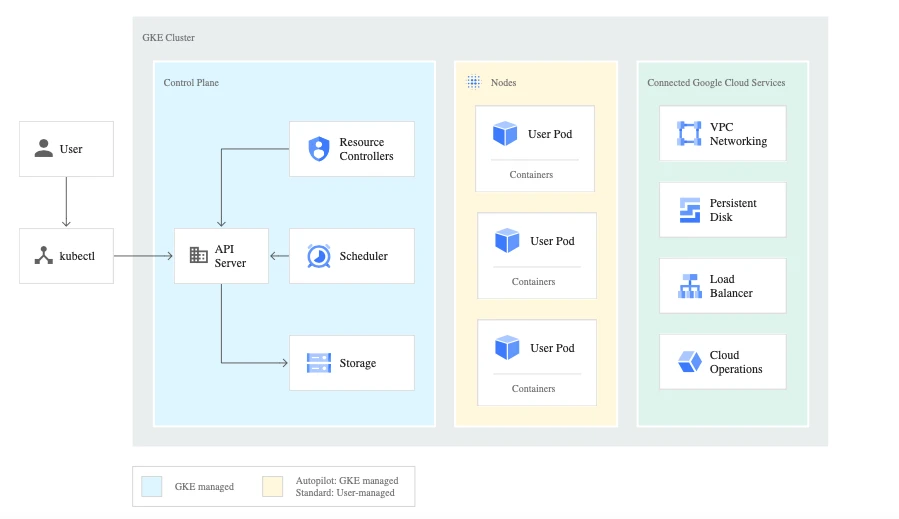This screenshot has height=519, width=899.
Task: Click the Cloud Operations hexagon icon
Action: (690, 362)
